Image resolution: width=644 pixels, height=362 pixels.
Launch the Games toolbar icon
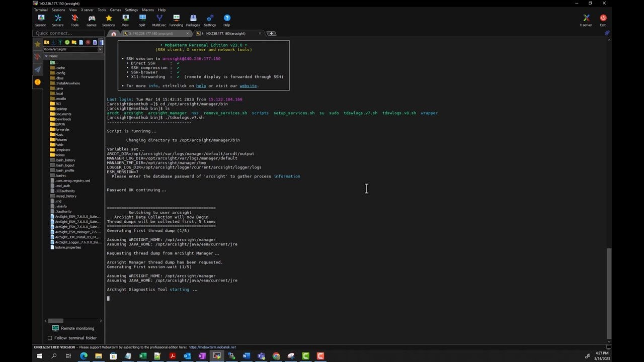pos(92,20)
